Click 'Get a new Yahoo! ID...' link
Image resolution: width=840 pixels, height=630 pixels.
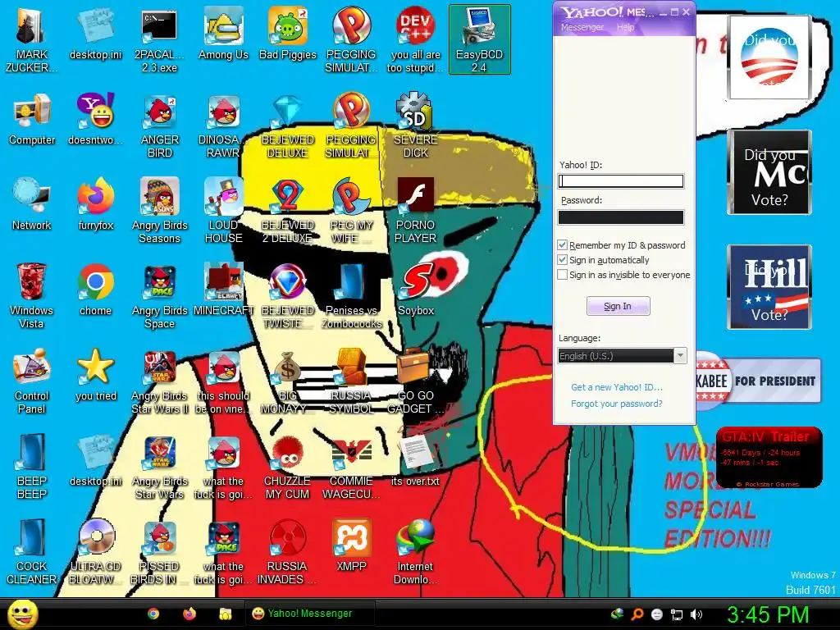617,387
